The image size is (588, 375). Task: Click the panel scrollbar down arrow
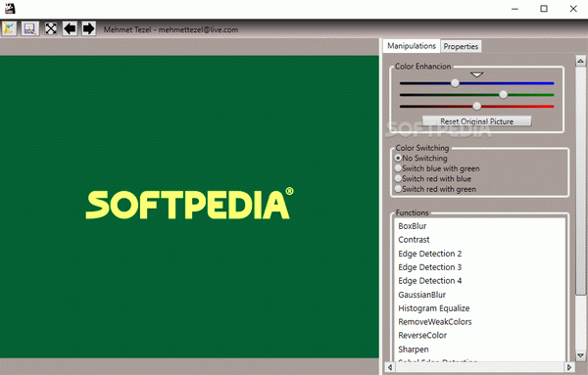[x=580, y=355]
